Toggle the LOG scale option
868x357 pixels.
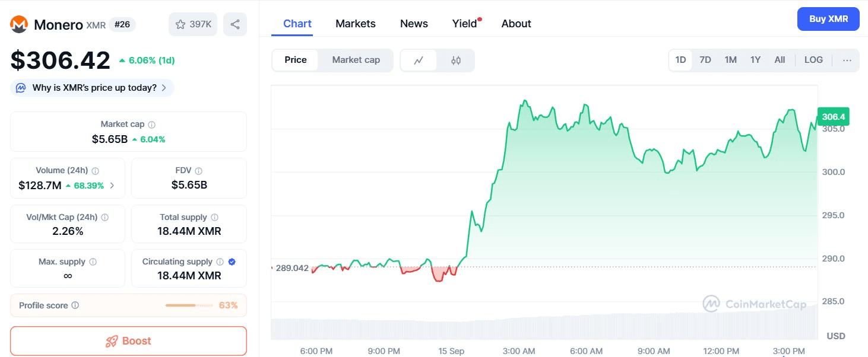pyautogui.click(x=813, y=60)
